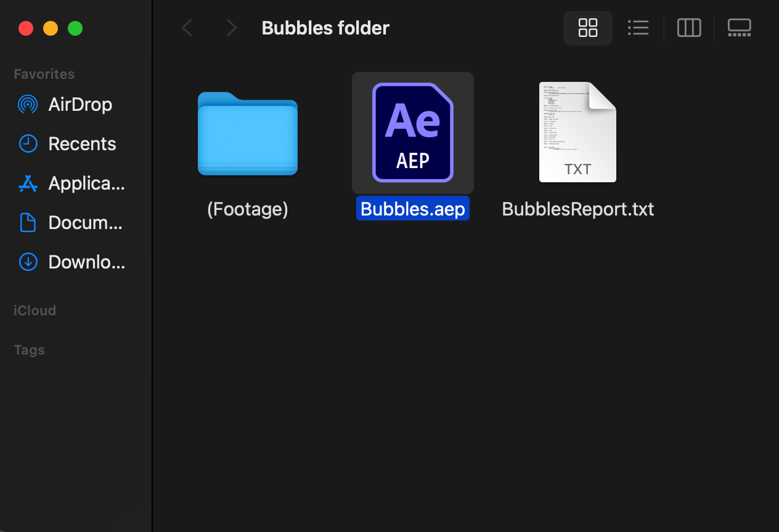The image size is (779, 532).
Task: Switch to icon view
Action: 588,28
